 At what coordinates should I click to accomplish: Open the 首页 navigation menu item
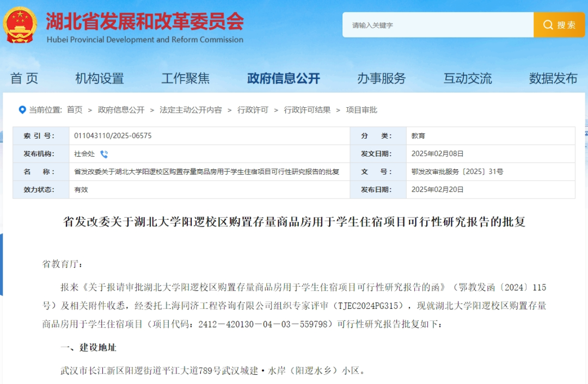(x=24, y=78)
